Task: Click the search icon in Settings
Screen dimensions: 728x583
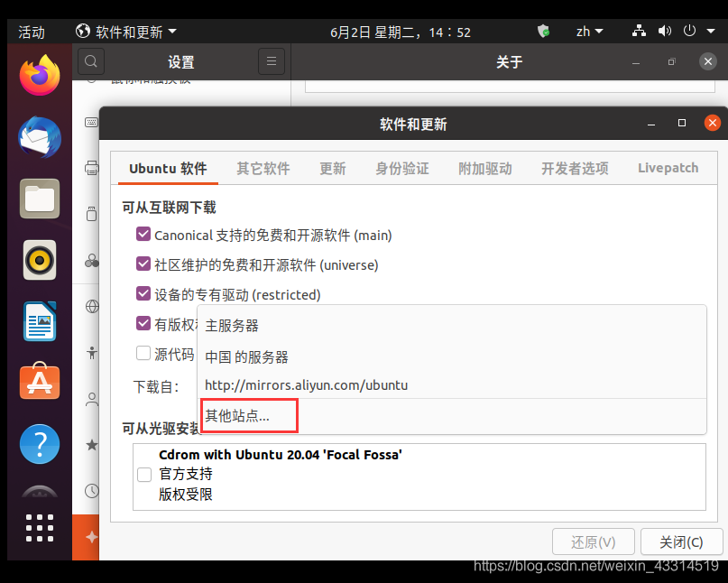Action: click(x=91, y=61)
